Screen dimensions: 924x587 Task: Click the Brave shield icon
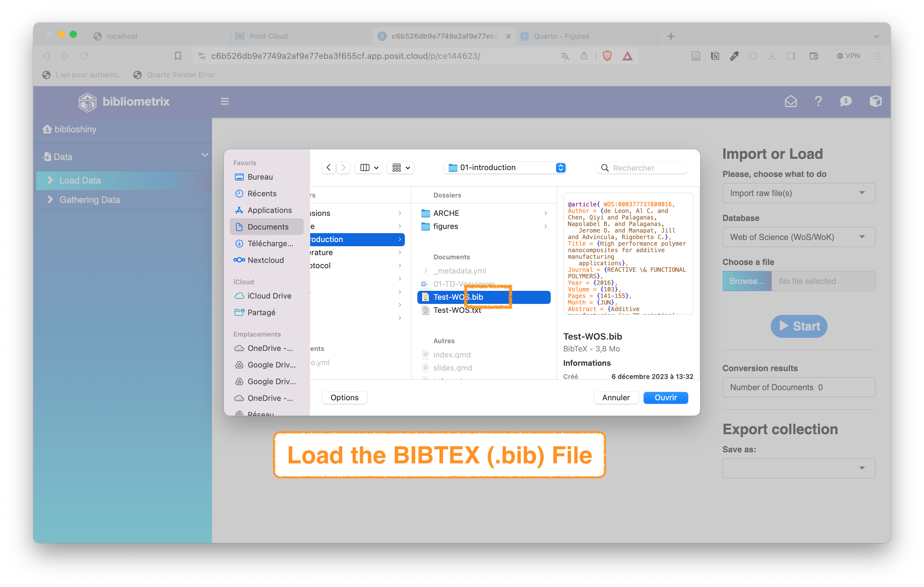tap(607, 56)
